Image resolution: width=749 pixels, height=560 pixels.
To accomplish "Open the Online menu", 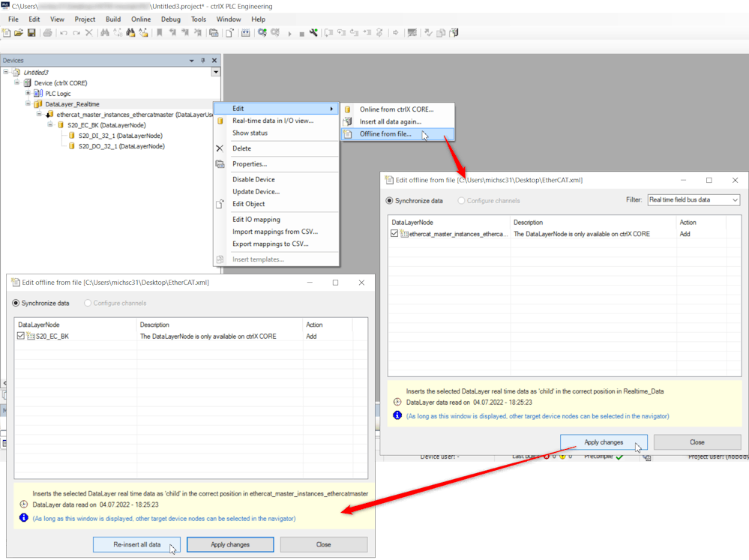I will (140, 19).
